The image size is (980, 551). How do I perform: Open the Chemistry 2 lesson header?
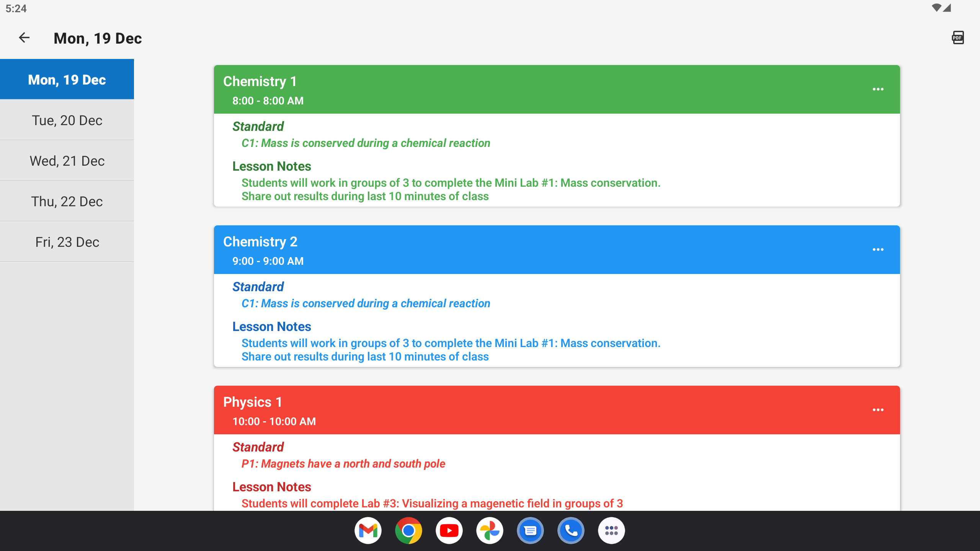(x=557, y=250)
